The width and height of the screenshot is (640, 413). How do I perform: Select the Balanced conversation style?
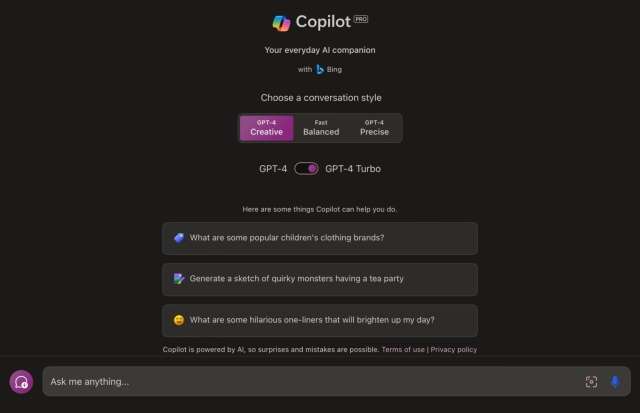pos(321,128)
